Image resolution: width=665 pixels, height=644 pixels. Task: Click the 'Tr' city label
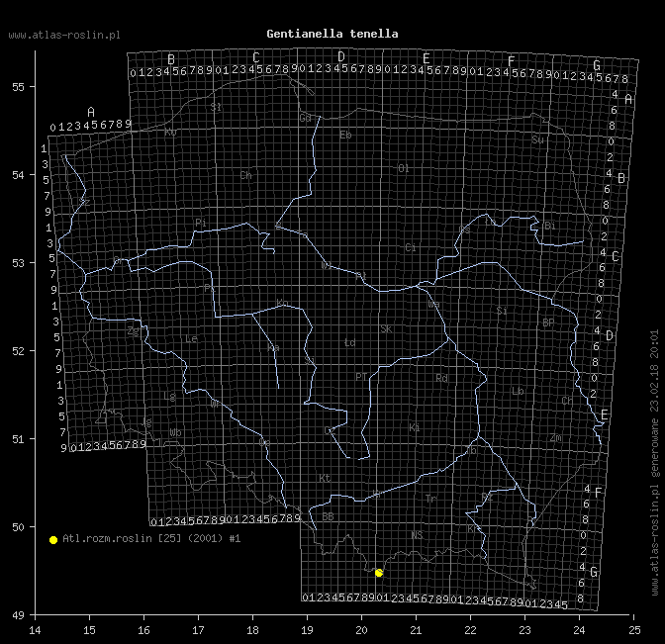430,499
